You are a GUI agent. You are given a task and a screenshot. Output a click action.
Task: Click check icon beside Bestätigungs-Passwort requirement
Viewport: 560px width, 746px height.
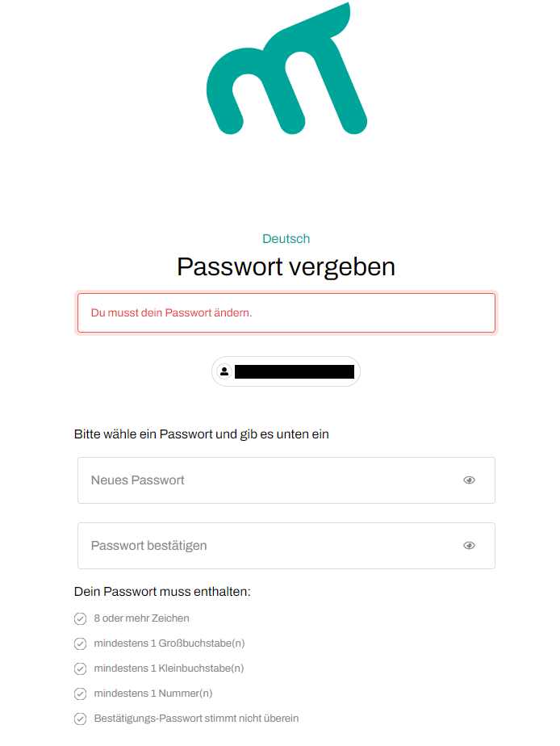tap(80, 719)
